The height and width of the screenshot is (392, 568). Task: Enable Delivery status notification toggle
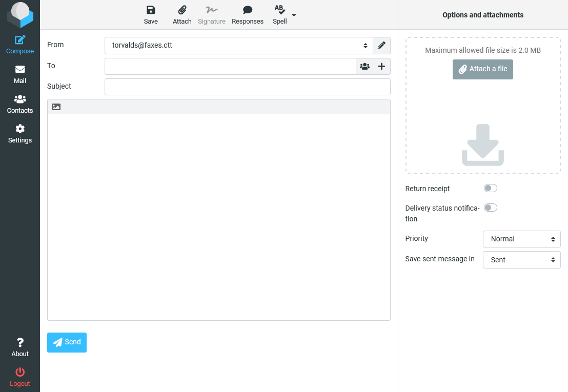(x=491, y=208)
